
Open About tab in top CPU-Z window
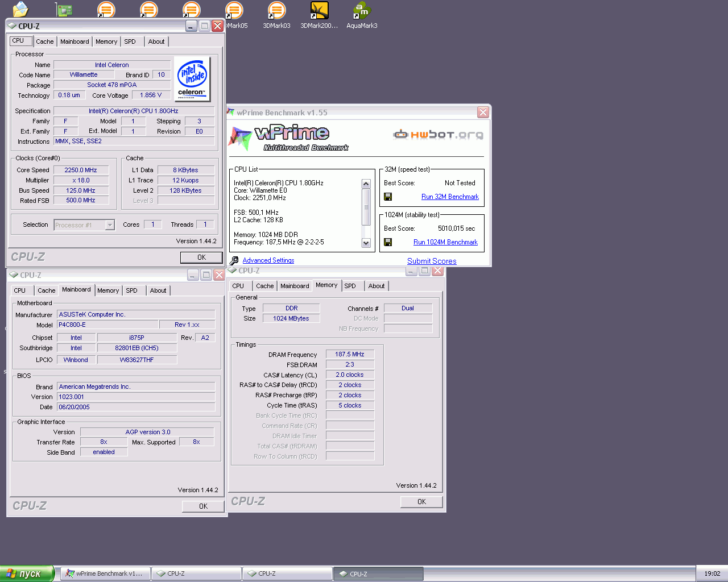[x=156, y=41]
